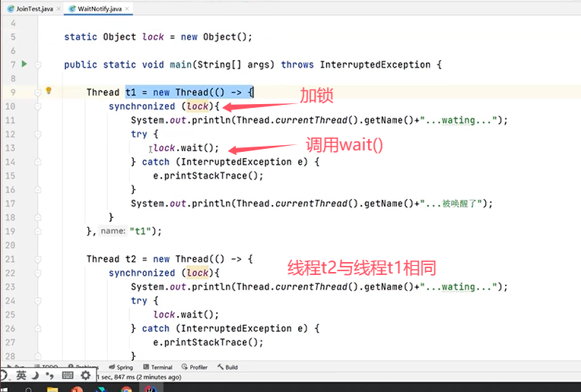The height and width of the screenshot is (392, 581).
Task: Toggle fold end marker at line 18
Action: pyautogui.click(x=38, y=217)
